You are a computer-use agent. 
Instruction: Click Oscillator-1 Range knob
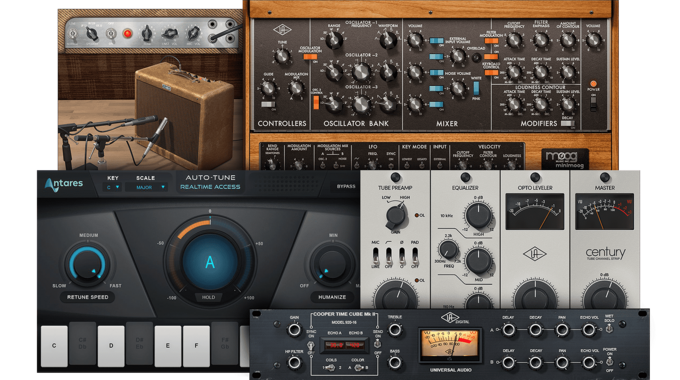click(334, 40)
